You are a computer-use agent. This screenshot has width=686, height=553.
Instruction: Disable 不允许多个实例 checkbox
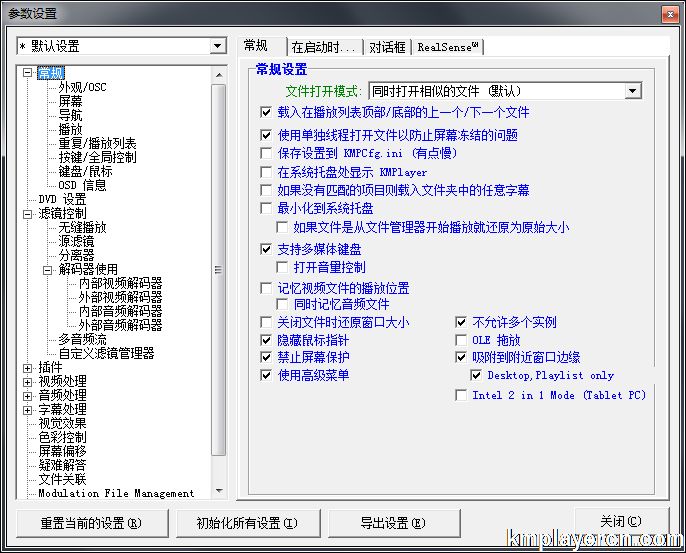point(461,322)
